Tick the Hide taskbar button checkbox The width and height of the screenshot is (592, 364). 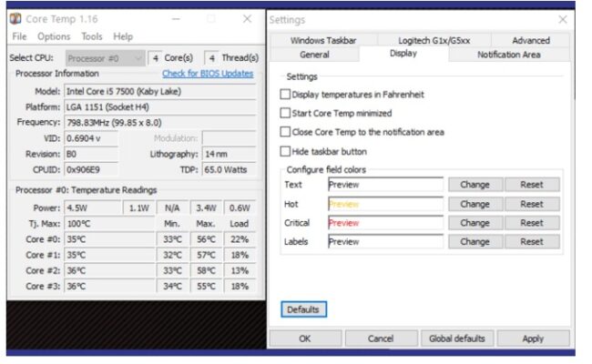click(286, 151)
